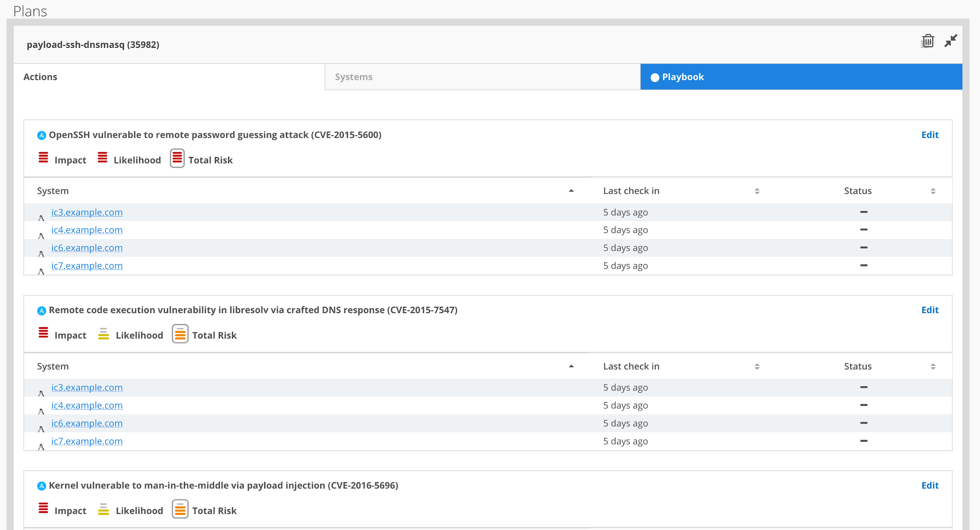The image size is (980, 530).
Task: Click Linux icon beside ic4 in OpenSSH table
Action: pos(41,236)
